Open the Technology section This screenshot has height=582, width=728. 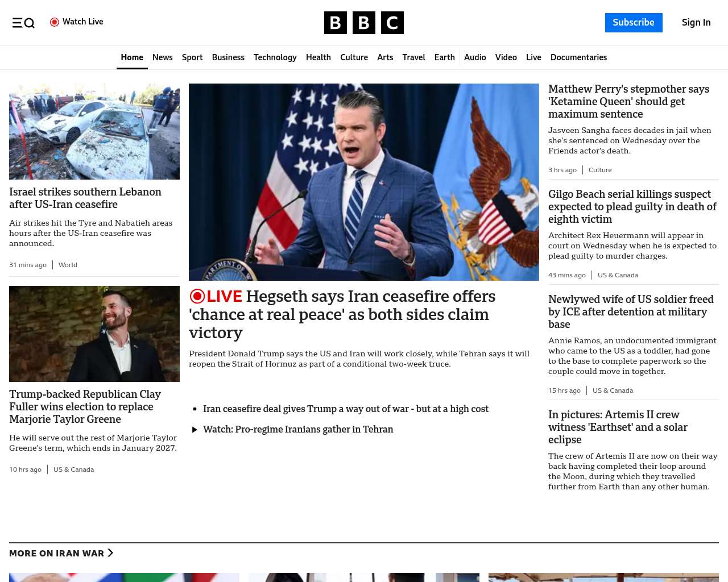275,57
